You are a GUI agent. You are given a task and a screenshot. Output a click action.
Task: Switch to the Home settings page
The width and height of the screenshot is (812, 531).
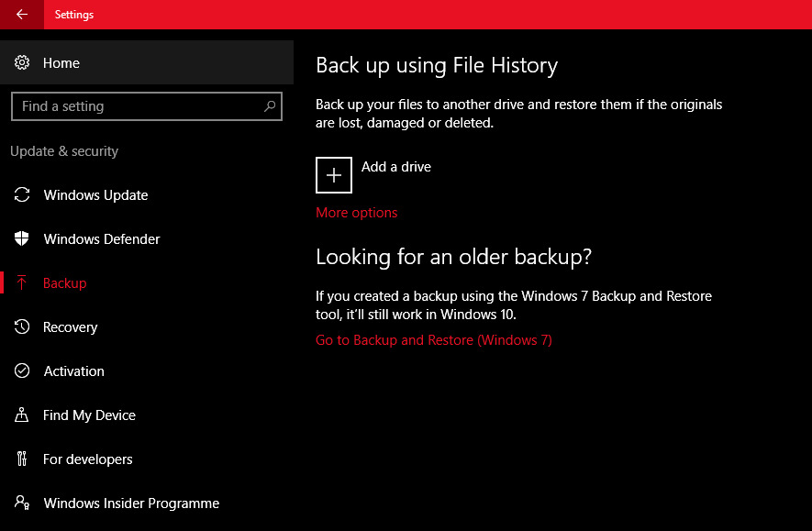(61, 63)
